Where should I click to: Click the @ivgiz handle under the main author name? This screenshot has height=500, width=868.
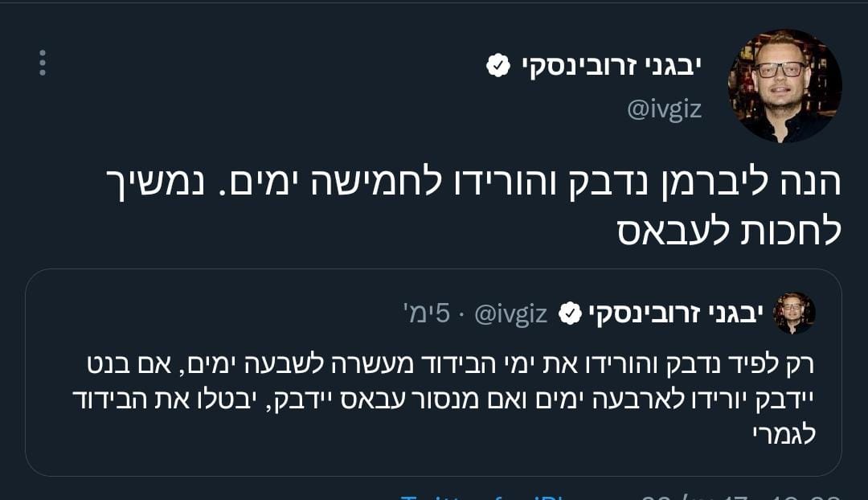click(664, 109)
